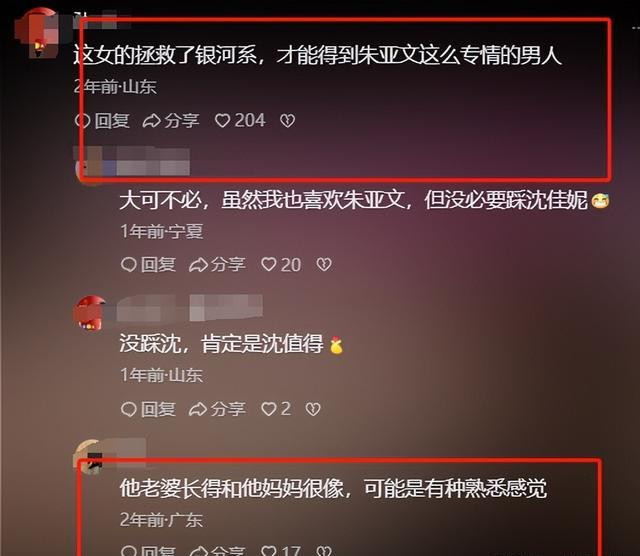The height and width of the screenshot is (556, 640).
Task: Click the blurred username above 大可不必
Action: (x=132, y=160)
